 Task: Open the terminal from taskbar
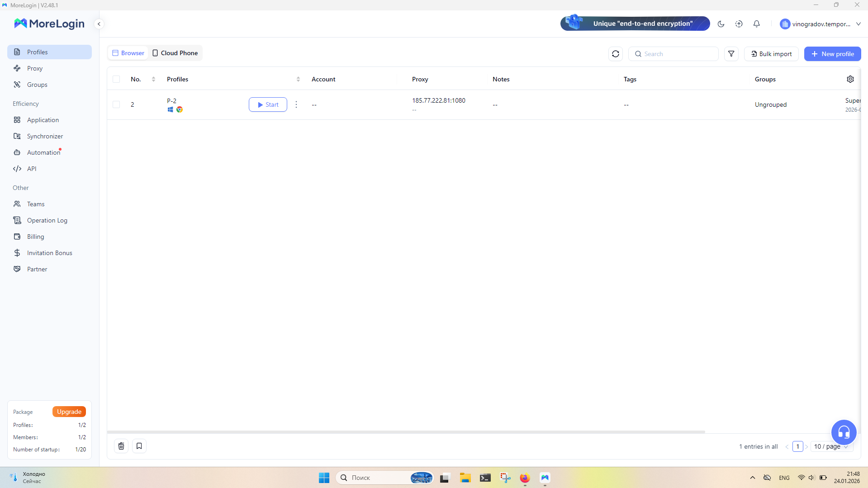pos(485,478)
